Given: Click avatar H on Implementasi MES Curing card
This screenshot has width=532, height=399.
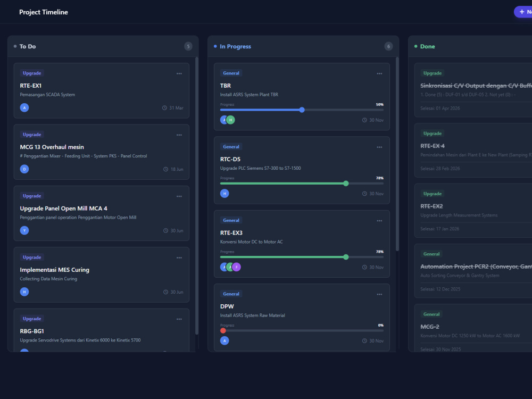Looking at the screenshot, I should point(24,292).
